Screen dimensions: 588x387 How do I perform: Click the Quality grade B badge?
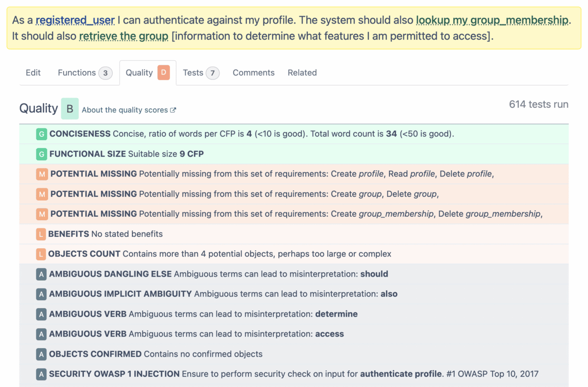pos(69,108)
